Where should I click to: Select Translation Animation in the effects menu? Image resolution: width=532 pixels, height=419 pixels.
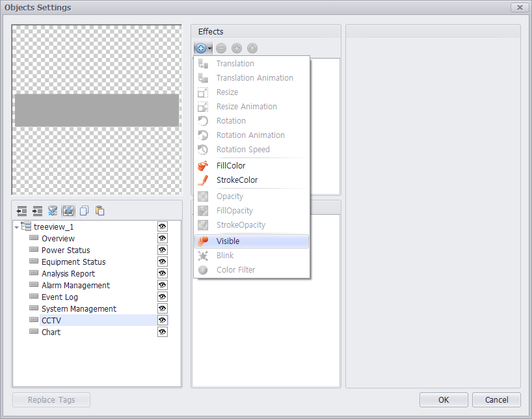point(252,78)
